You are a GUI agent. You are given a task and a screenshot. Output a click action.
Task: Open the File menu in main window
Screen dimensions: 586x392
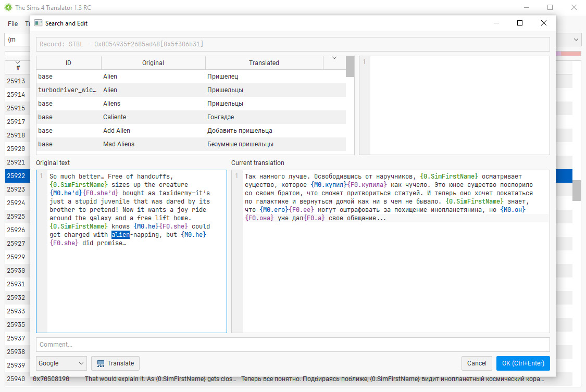pos(13,23)
